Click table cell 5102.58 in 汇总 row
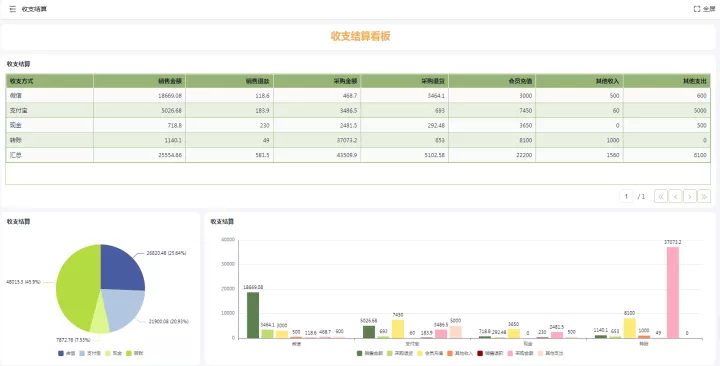This screenshot has width=720, height=366. (405, 155)
